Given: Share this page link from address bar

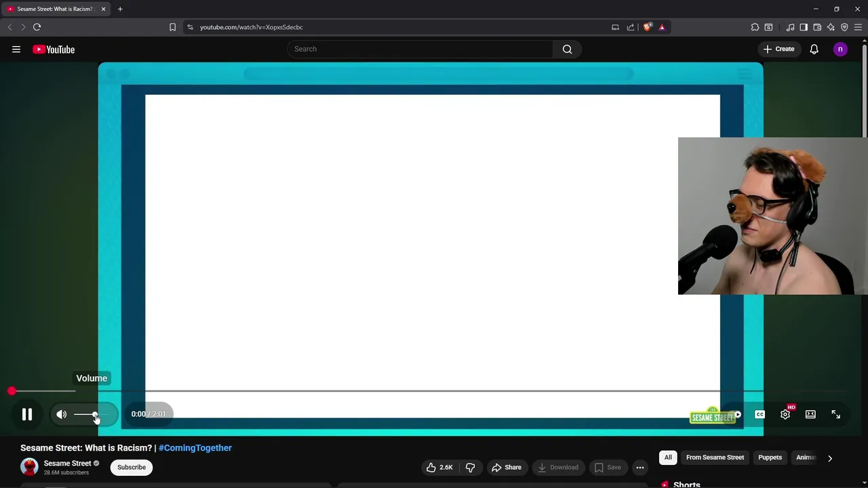Looking at the screenshot, I should point(631,27).
